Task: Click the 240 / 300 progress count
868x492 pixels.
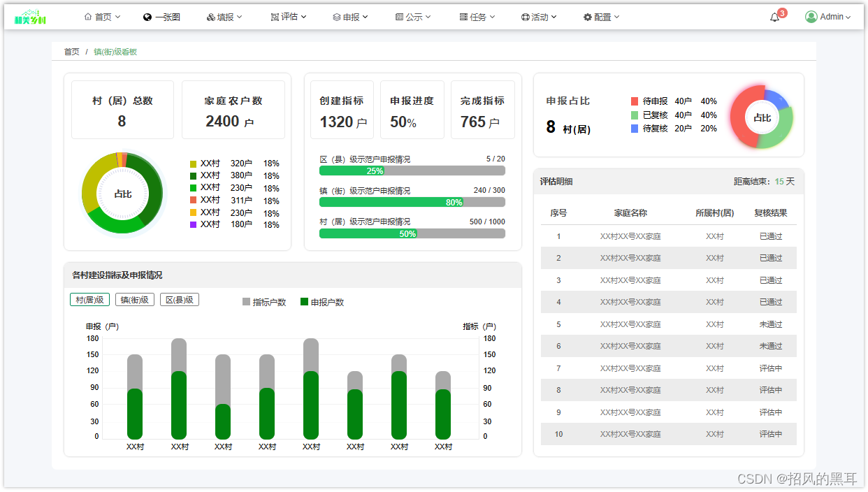Action: pyautogui.click(x=489, y=190)
